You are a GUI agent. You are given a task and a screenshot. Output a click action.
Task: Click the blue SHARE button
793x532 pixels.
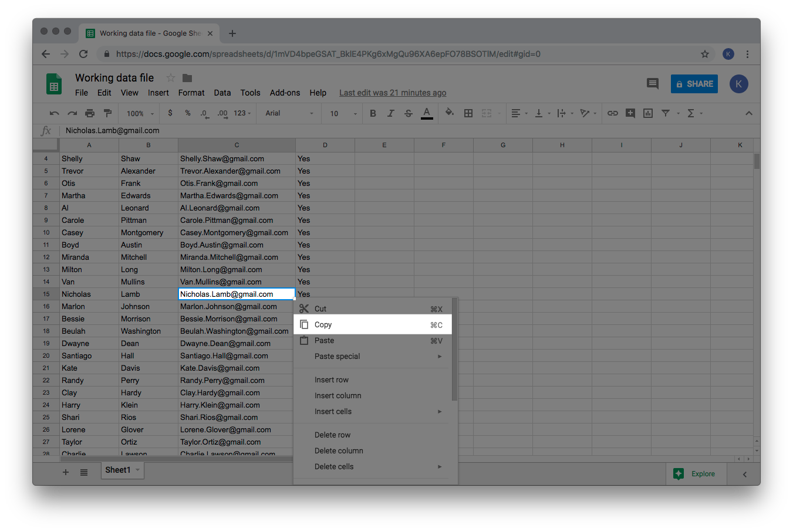(x=694, y=84)
